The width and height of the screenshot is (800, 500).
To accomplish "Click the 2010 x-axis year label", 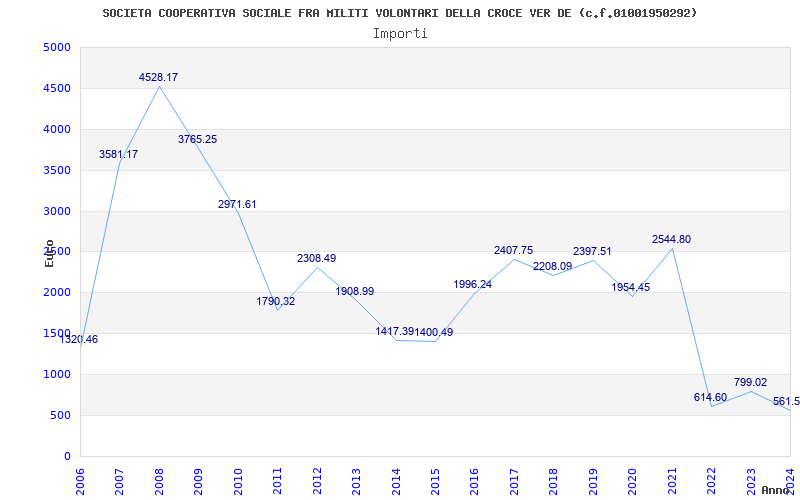I will pos(238,482).
